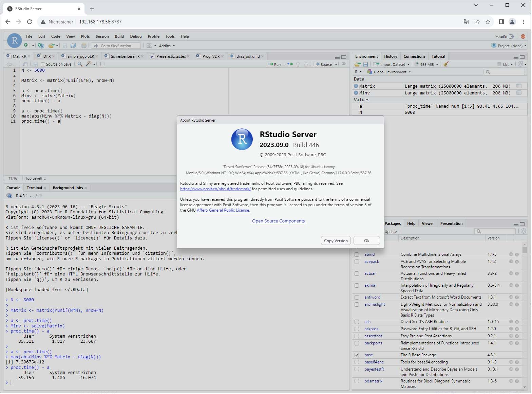This screenshot has width=532, height=394.
Task: Click the Find/Replace magnifier in editor toolbar
Action: (x=80, y=64)
